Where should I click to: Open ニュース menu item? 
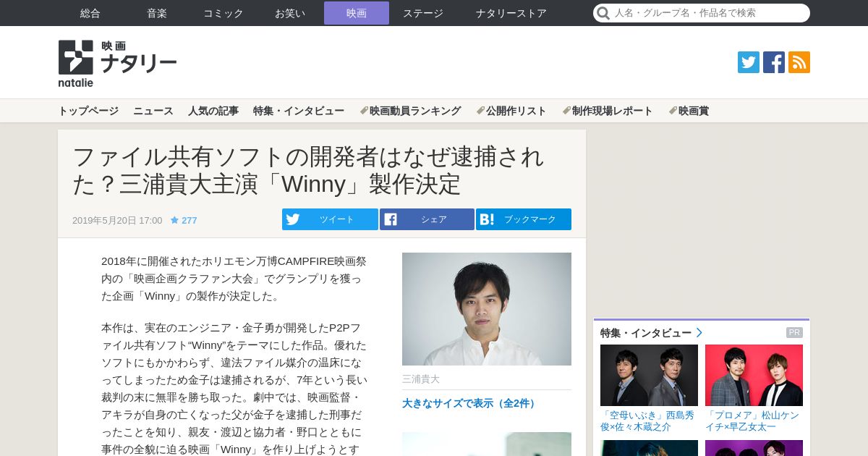pyautogui.click(x=153, y=111)
